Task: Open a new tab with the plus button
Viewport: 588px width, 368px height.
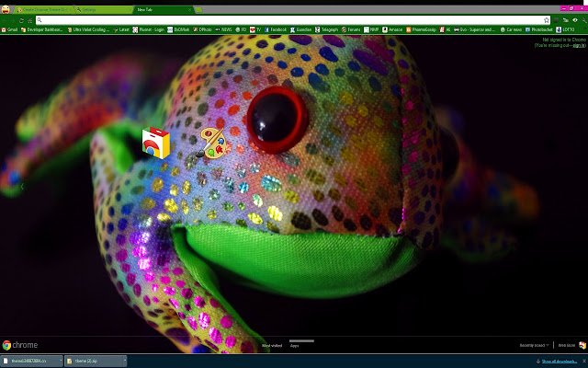Action: pos(198,10)
